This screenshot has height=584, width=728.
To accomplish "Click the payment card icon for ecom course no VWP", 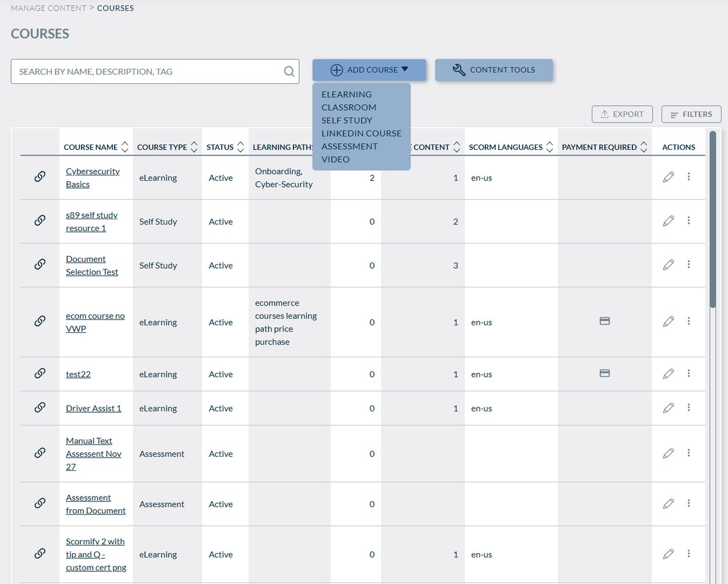I will pyautogui.click(x=605, y=321).
